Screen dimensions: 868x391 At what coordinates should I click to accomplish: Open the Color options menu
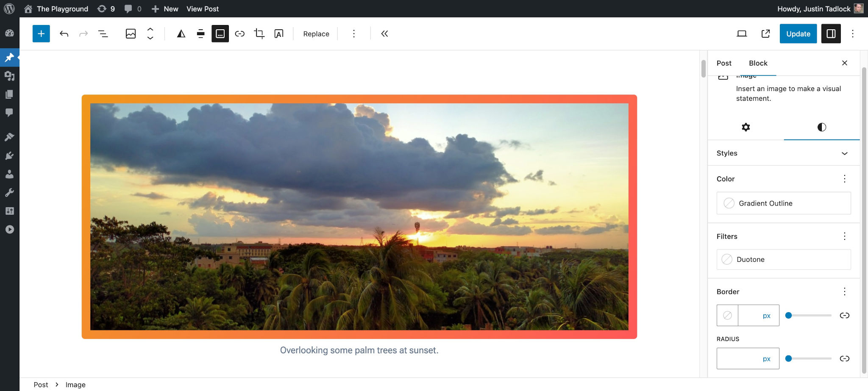pyautogui.click(x=845, y=179)
